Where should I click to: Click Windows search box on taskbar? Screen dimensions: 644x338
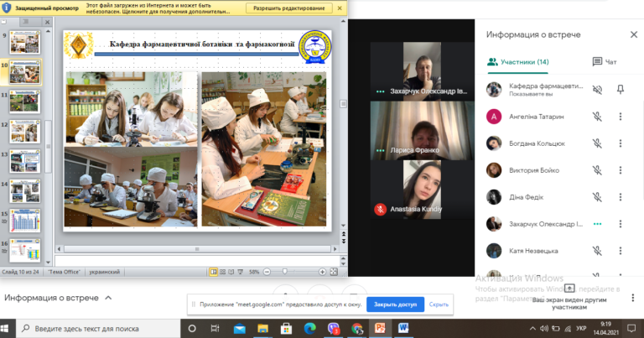pos(99,329)
